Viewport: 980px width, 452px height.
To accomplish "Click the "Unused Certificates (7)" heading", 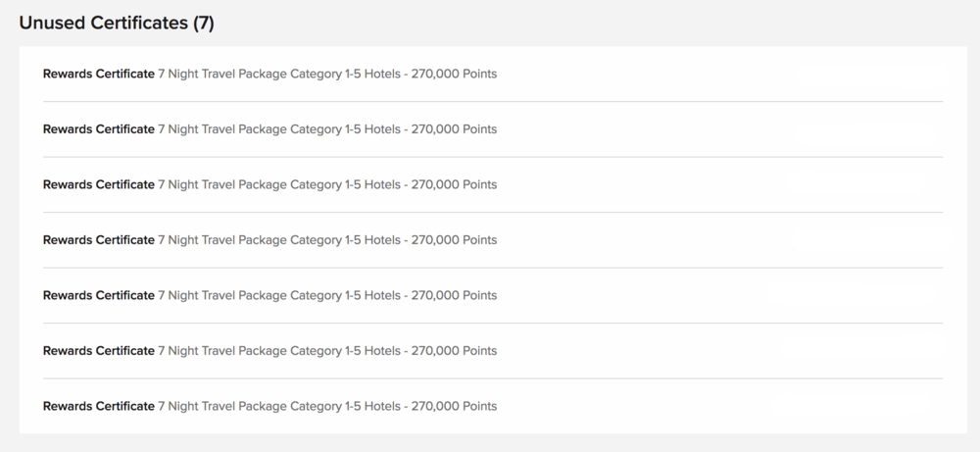I will point(117,24).
